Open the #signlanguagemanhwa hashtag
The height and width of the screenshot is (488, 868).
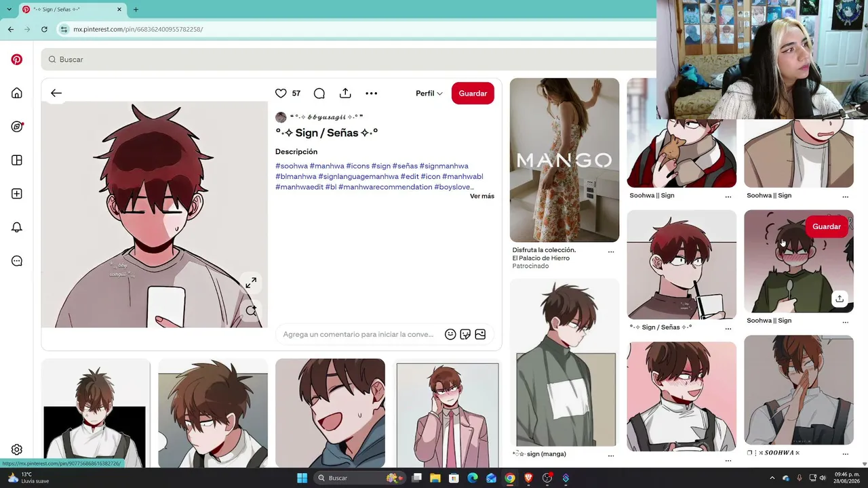[358, 176]
